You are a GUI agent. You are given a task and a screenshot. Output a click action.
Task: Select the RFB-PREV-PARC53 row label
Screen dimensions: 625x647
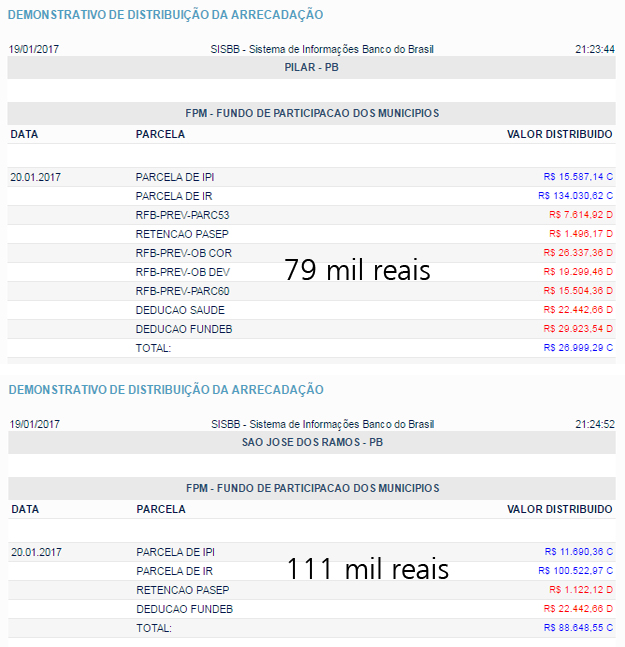pyautogui.click(x=182, y=215)
